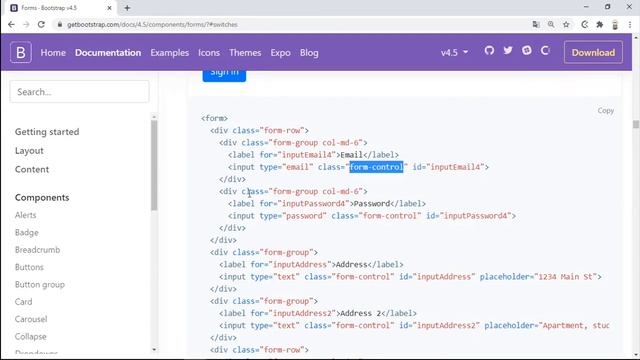Click the sidebar scroll up arrow
The image size is (640, 360).
154,117
